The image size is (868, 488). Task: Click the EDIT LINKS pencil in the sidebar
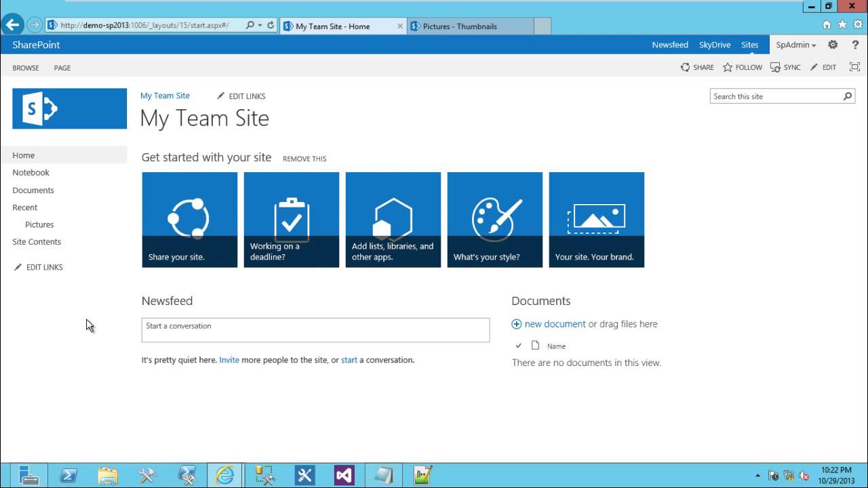click(x=18, y=267)
